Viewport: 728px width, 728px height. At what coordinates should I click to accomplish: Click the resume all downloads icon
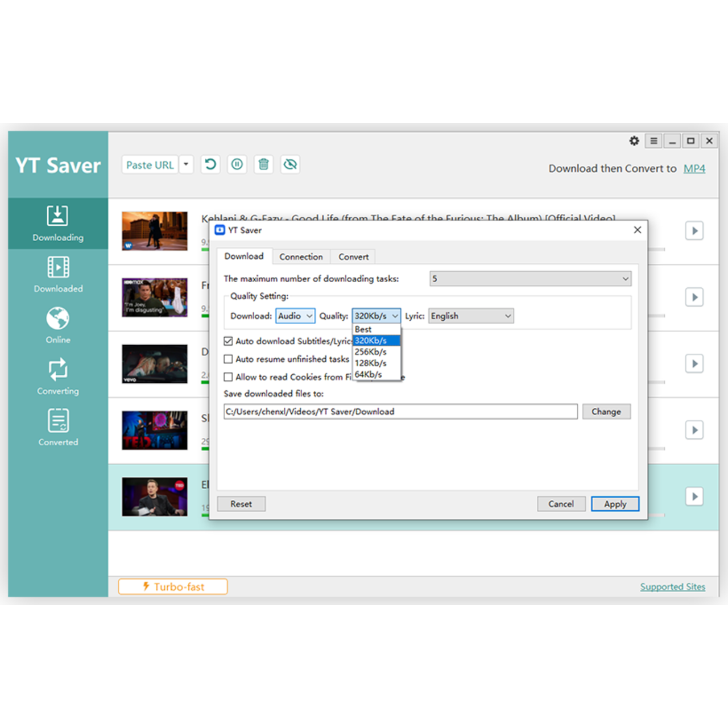[x=210, y=164]
